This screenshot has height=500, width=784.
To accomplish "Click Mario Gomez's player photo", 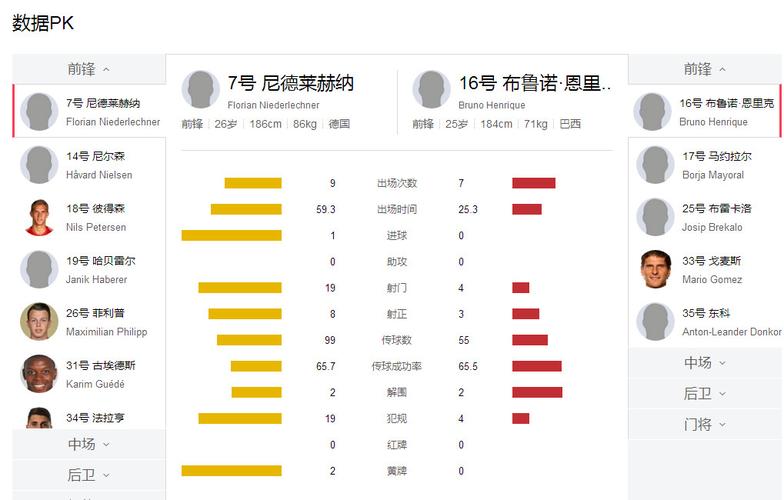I will pos(656,269).
